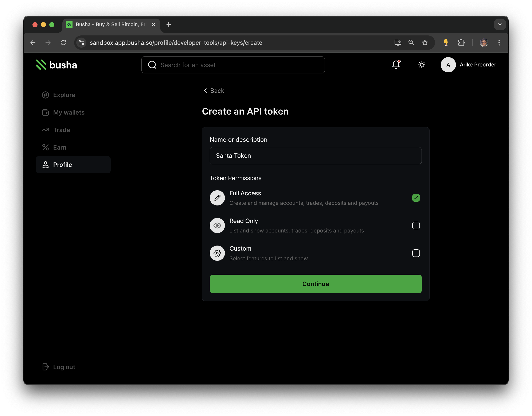Open the Earn page
Image resolution: width=532 pixels, height=416 pixels.
60,147
